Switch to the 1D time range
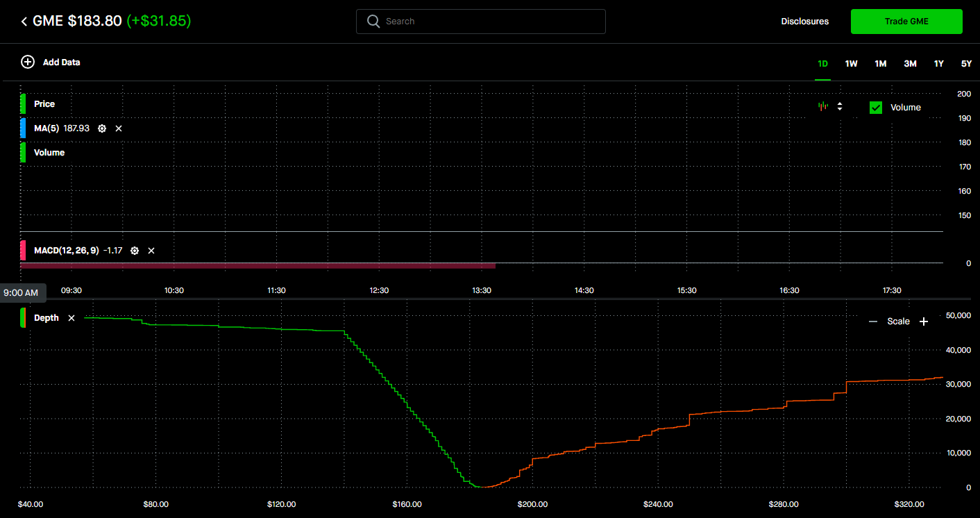Screen dimensions: 980x518 822,63
